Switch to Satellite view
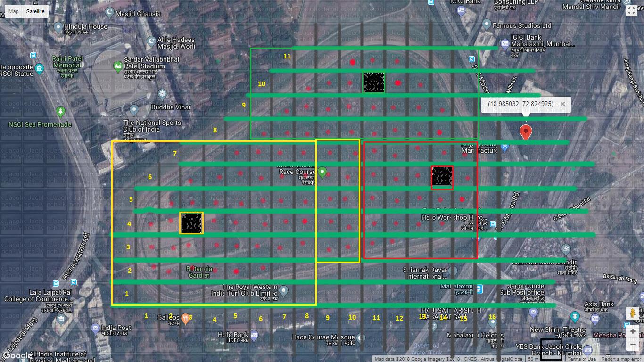This screenshot has width=644, height=362. 35,11
